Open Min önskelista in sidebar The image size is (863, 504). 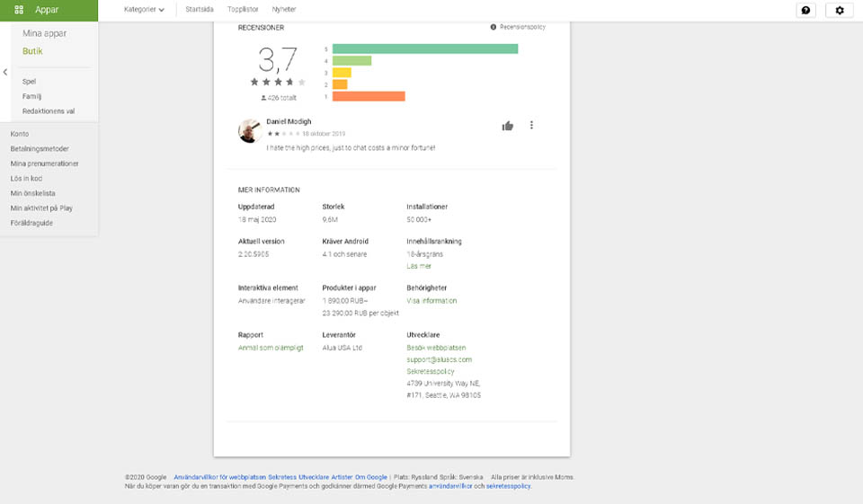(32, 193)
